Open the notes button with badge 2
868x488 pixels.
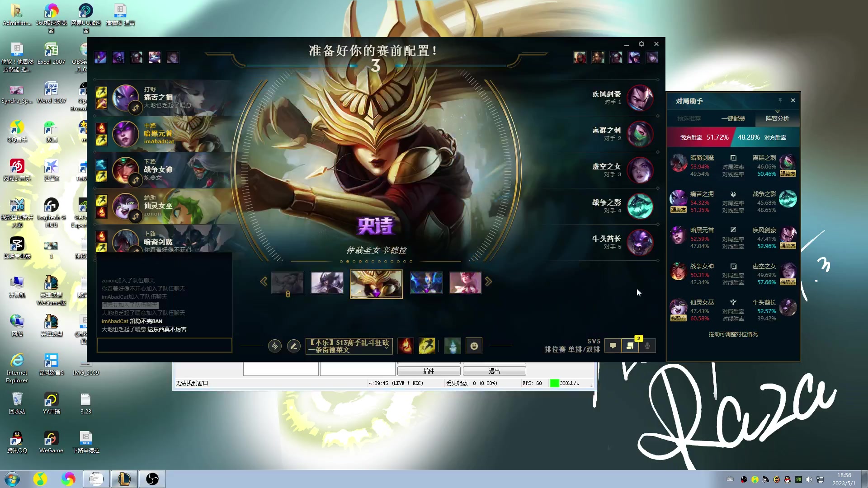point(630,346)
